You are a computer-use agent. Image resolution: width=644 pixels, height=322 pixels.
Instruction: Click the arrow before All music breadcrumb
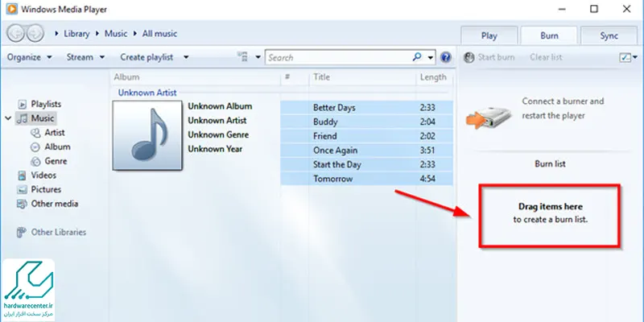(134, 34)
